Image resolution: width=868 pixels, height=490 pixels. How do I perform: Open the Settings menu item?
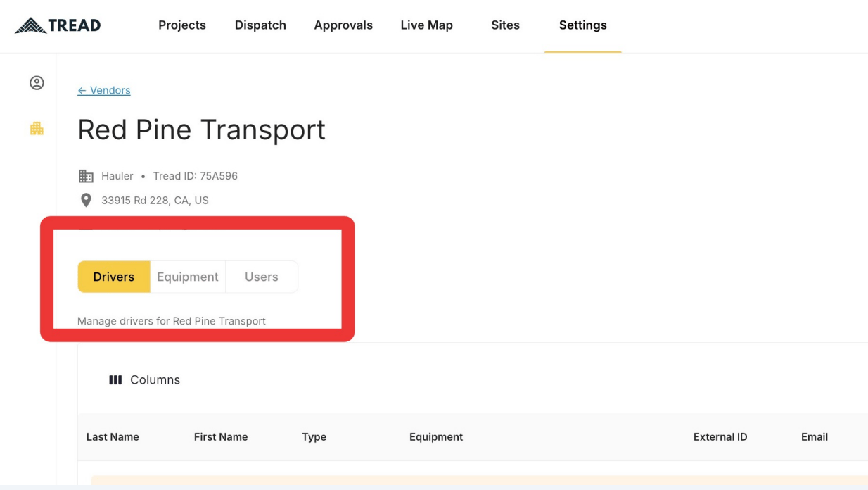click(582, 25)
